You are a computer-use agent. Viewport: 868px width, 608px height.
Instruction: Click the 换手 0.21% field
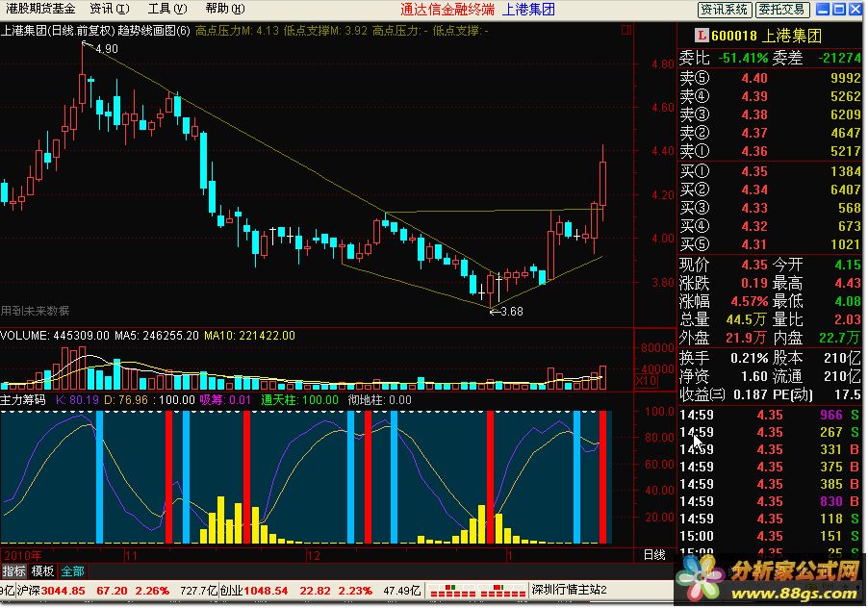click(724, 359)
